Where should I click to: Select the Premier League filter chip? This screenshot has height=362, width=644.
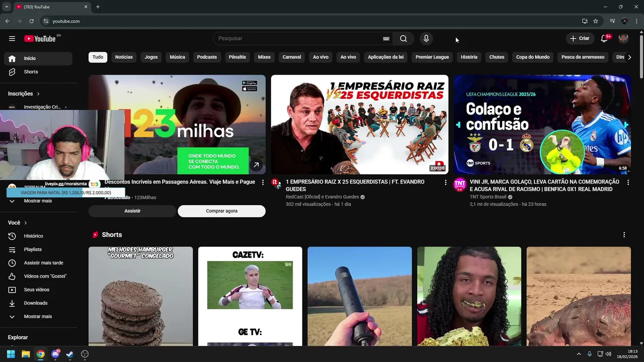pyautogui.click(x=432, y=57)
